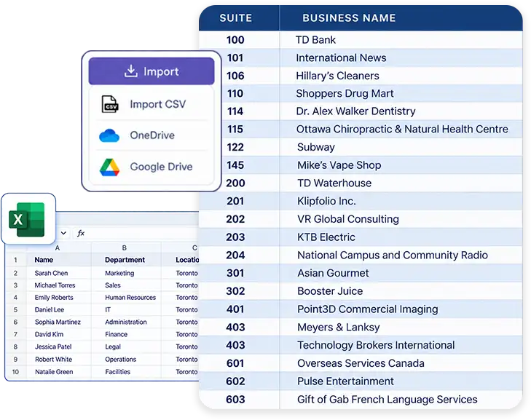531x420 pixels.
Task: Select row 1 header in spreadsheet
Action: [x=15, y=260]
